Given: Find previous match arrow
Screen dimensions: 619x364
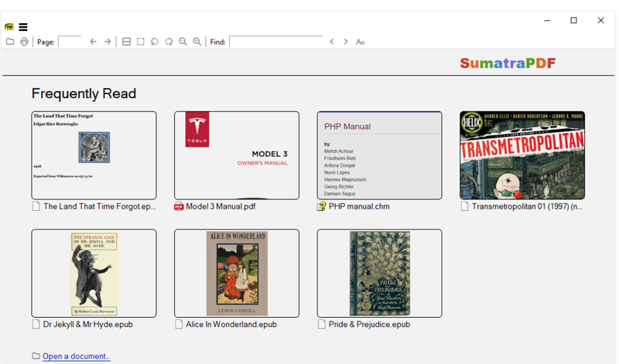Looking at the screenshot, I should pyautogui.click(x=332, y=42).
